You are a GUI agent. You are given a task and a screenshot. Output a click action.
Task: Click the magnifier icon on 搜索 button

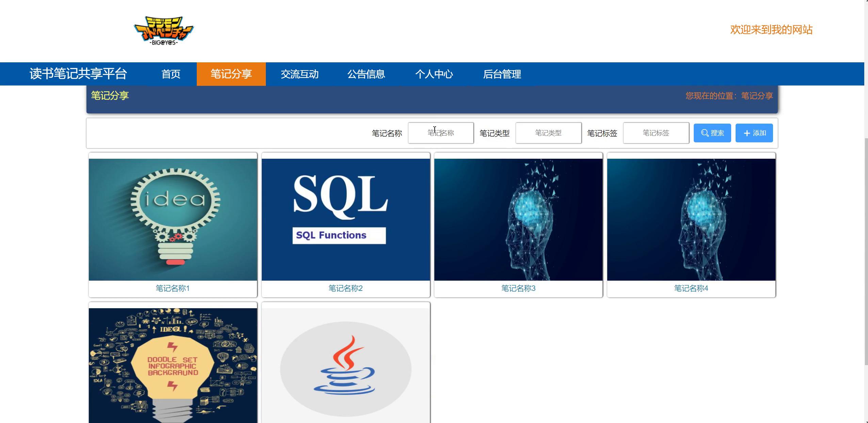(x=705, y=133)
